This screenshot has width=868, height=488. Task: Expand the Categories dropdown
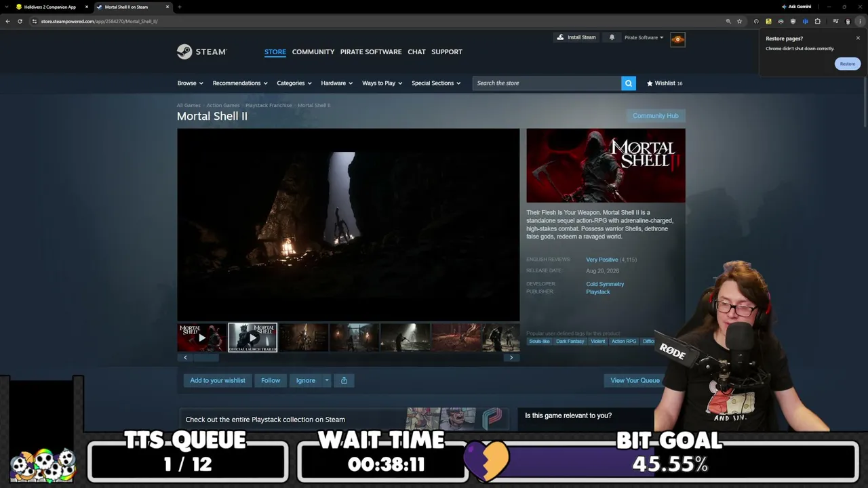[x=294, y=83]
